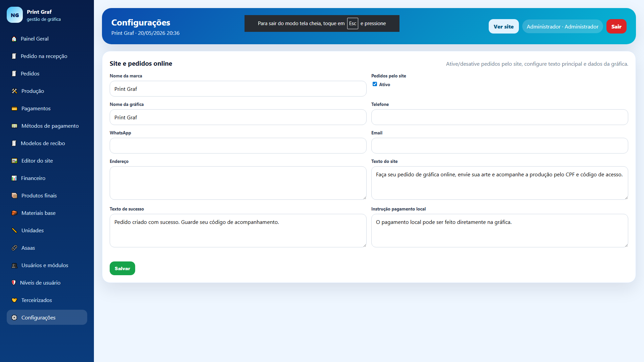Click inside the Endereço textarea
The image size is (644, 362).
pos(238,183)
